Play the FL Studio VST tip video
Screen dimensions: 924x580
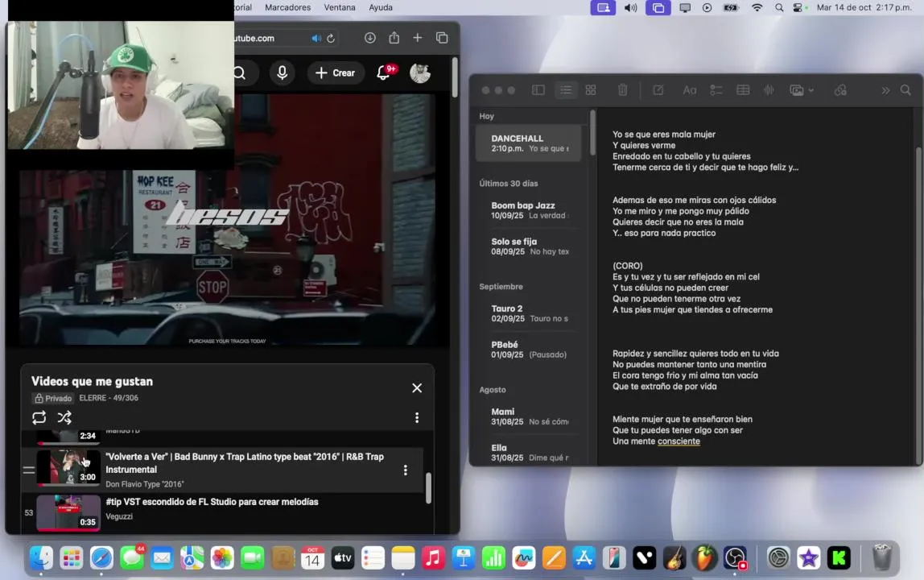[x=68, y=513]
